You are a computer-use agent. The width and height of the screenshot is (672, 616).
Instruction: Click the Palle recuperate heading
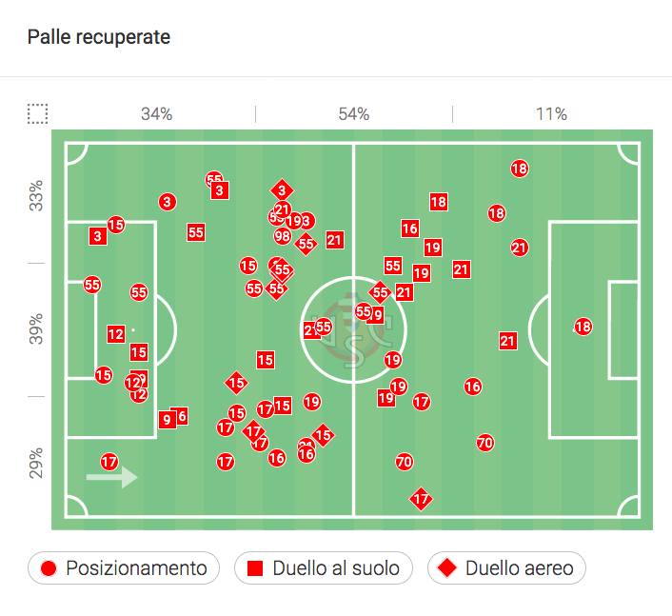point(99,37)
